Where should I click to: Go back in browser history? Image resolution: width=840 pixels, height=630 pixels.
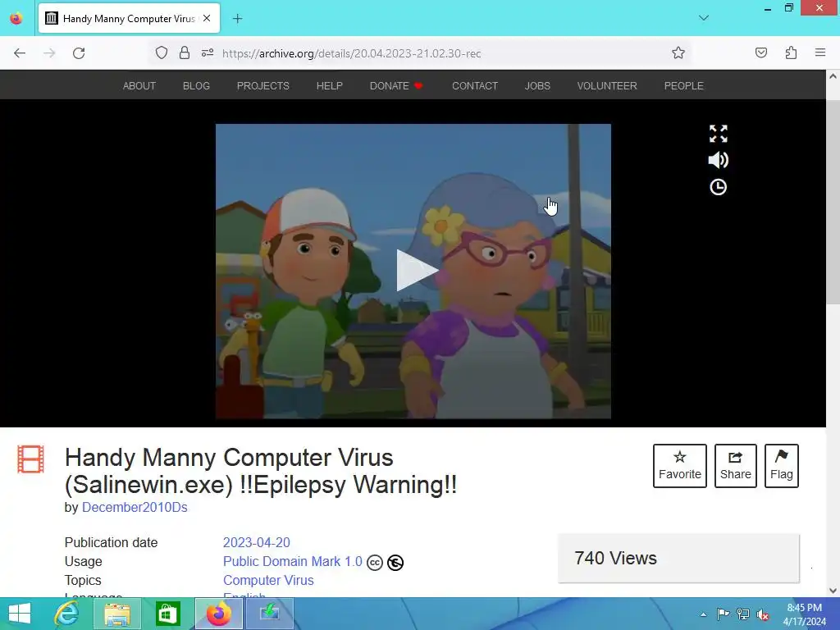[20, 53]
